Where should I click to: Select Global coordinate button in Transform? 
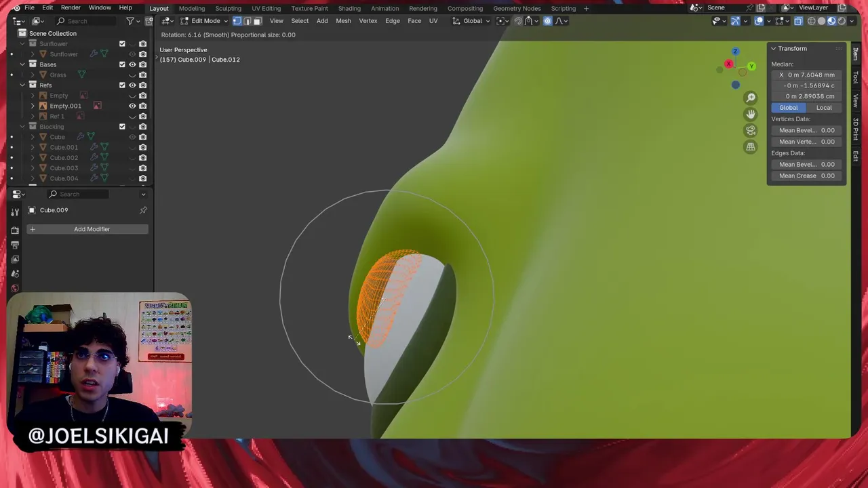click(x=788, y=108)
